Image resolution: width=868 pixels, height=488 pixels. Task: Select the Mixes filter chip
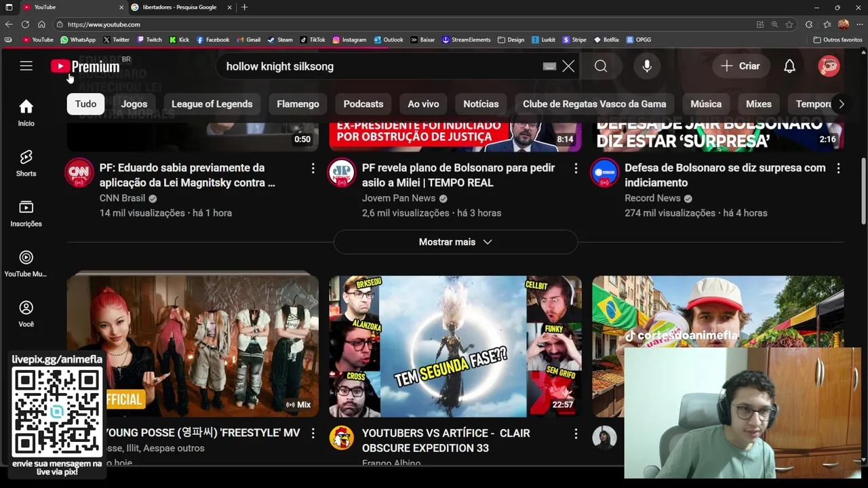tap(759, 104)
